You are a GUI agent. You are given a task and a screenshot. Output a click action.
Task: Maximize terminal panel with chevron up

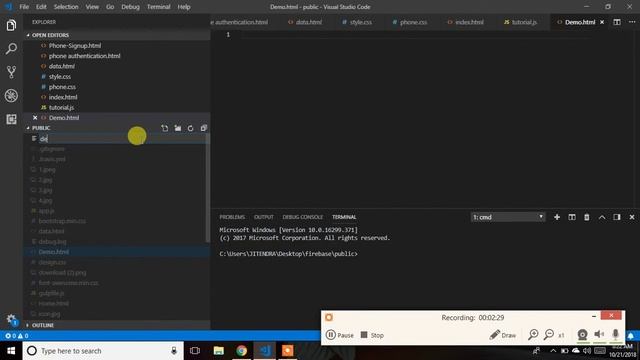pos(602,217)
